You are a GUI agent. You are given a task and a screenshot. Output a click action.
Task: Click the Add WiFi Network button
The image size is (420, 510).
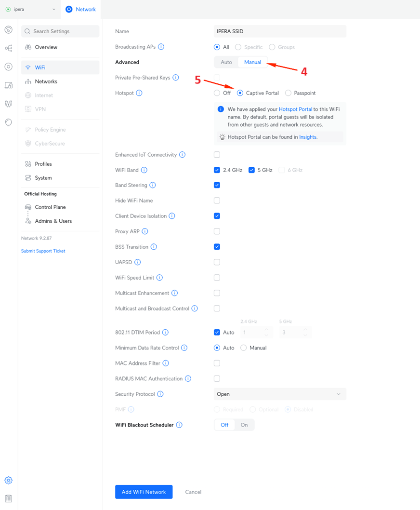pos(144,492)
